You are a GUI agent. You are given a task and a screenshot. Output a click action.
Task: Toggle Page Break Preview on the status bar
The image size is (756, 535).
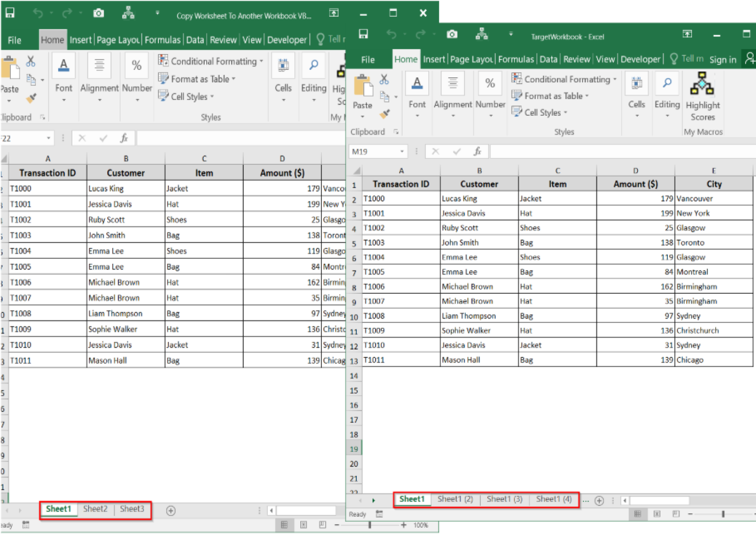click(x=675, y=514)
